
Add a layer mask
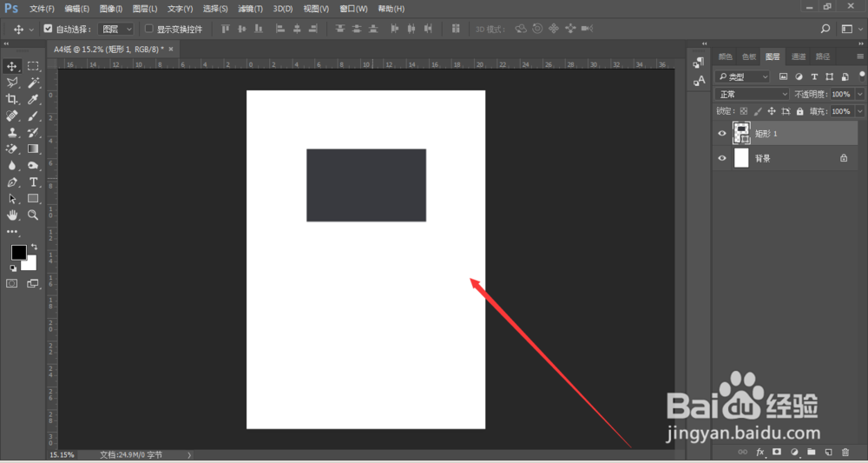pyautogui.click(x=777, y=452)
